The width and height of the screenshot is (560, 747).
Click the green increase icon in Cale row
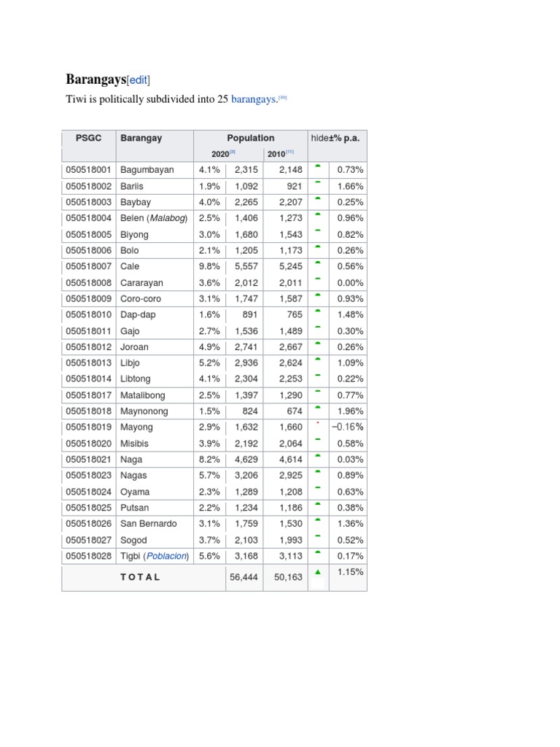318,263
